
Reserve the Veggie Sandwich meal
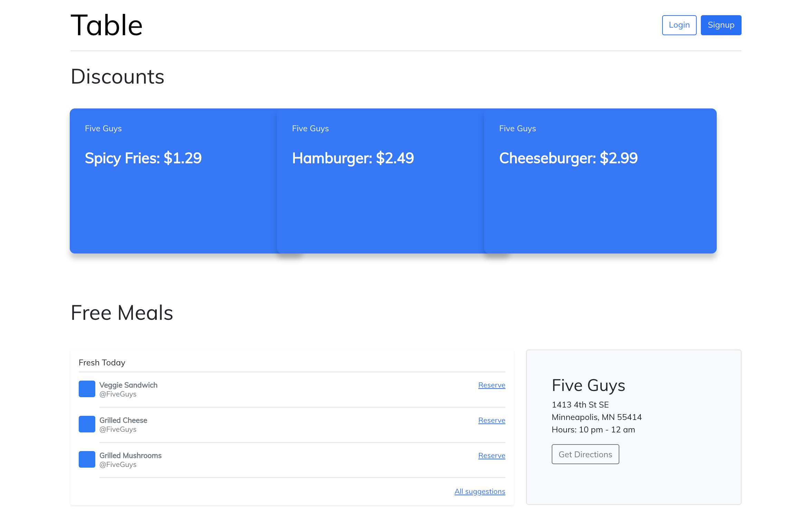point(491,385)
